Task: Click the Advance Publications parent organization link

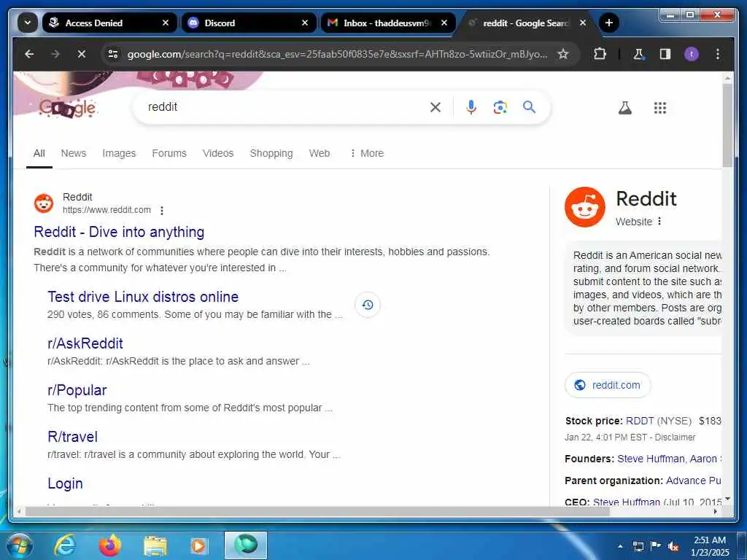Action: click(x=693, y=481)
